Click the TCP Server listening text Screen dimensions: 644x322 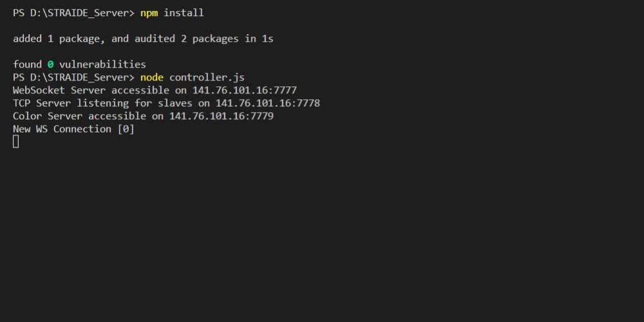pos(71,103)
